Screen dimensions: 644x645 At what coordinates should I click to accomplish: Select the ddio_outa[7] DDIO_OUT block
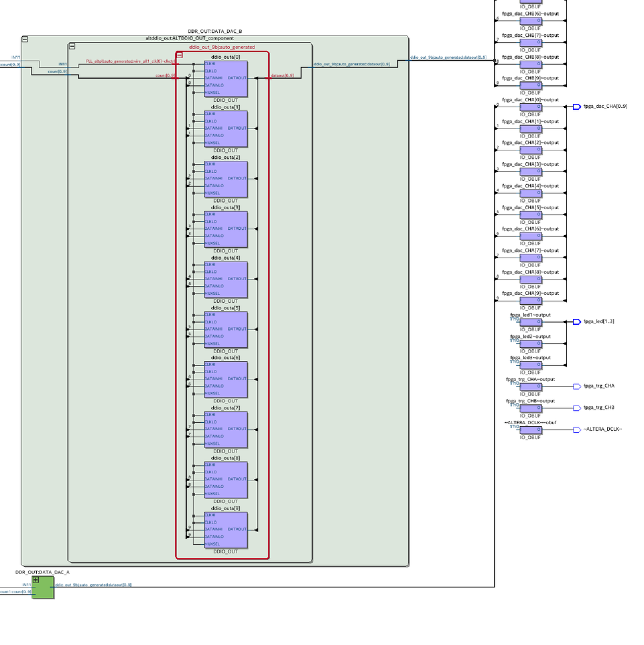(x=226, y=430)
